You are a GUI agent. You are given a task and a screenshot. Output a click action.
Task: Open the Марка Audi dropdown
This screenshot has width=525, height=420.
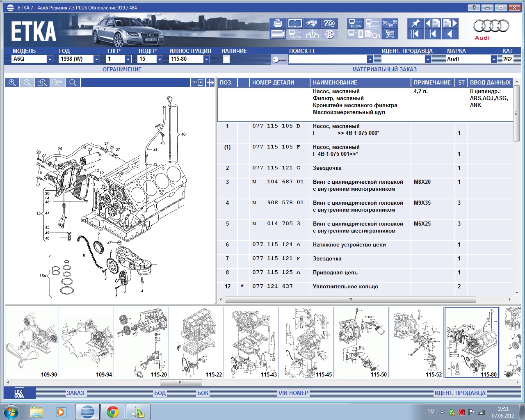[494, 59]
